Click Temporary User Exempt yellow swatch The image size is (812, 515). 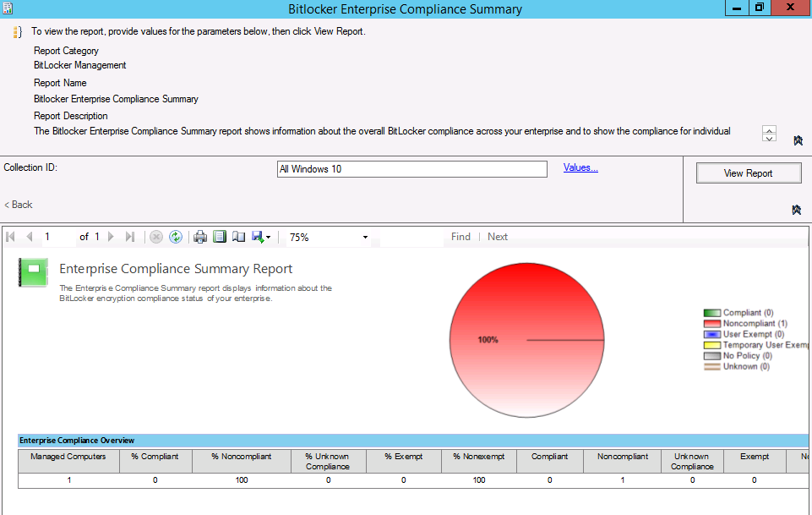711,345
